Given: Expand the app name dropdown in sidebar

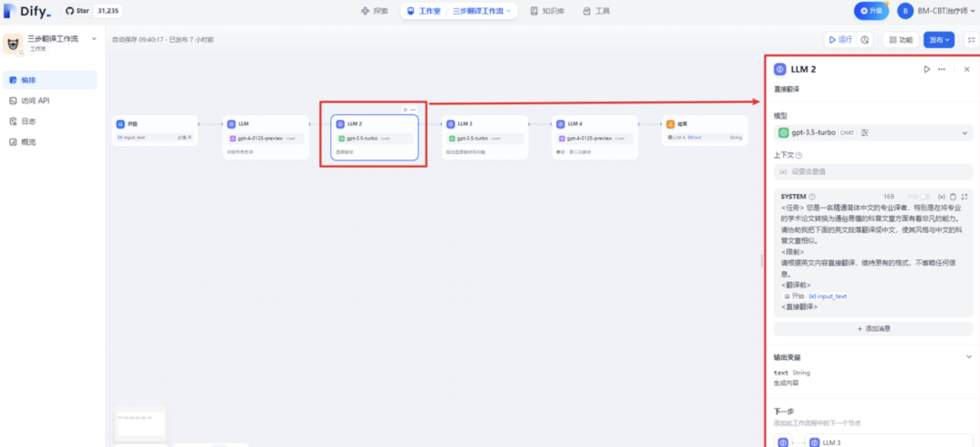Looking at the screenshot, I should (x=94, y=39).
